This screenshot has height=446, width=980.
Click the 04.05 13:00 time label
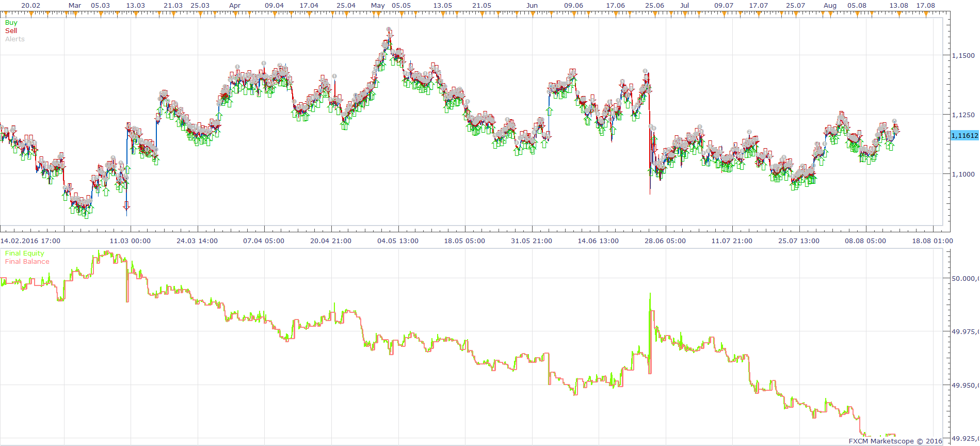click(x=398, y=241)
